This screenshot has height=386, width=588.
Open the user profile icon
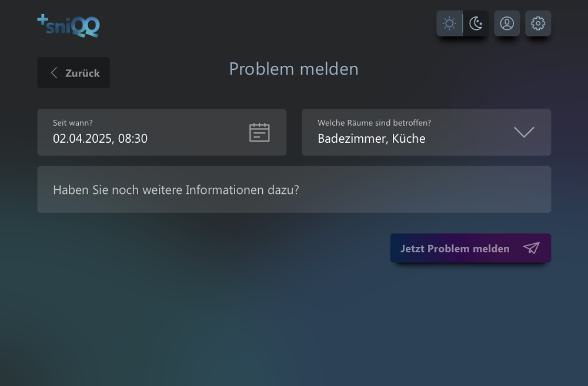click(x=507, y=24)
